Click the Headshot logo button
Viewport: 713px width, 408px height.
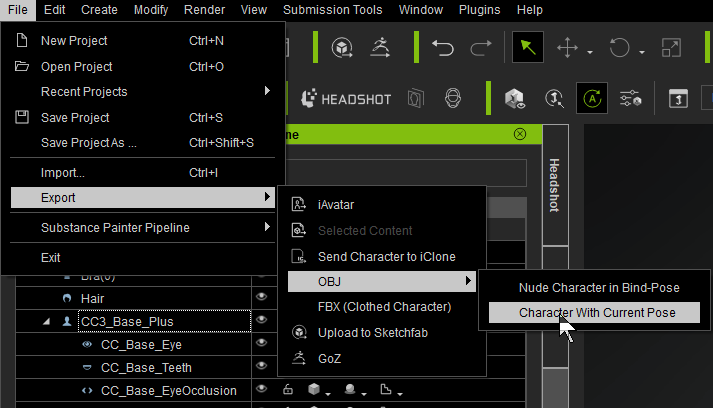(x=346, y=99)
